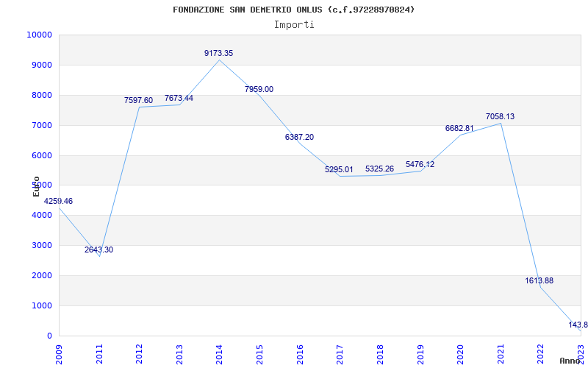
Task: Select the 2009 x-axis year label
Action: pos(59,353)
